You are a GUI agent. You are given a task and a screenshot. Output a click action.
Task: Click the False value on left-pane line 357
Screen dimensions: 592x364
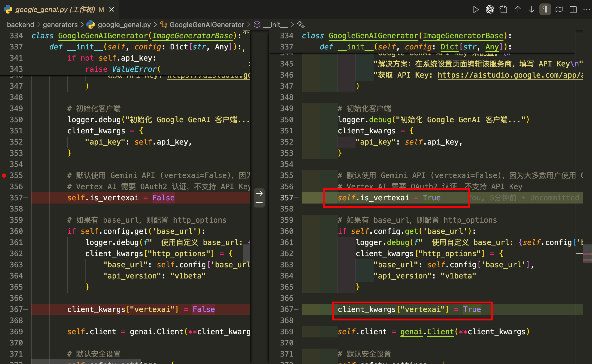[163, 198]
